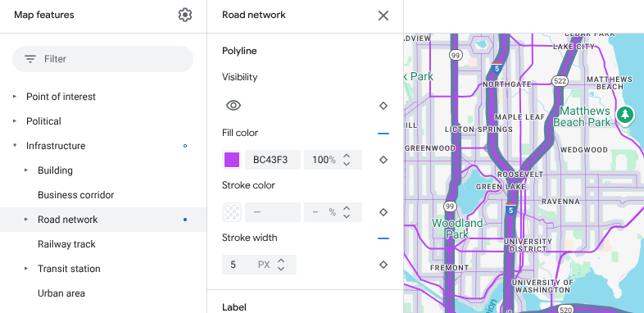The image size is (644, 313).
Task: Decrease stroke opacity with down arrow
Action: tap(347, 216)
